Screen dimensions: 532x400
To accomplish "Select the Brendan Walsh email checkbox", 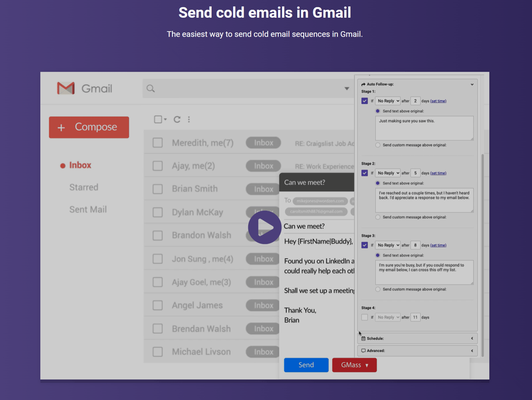I will (x=157, y=328).
